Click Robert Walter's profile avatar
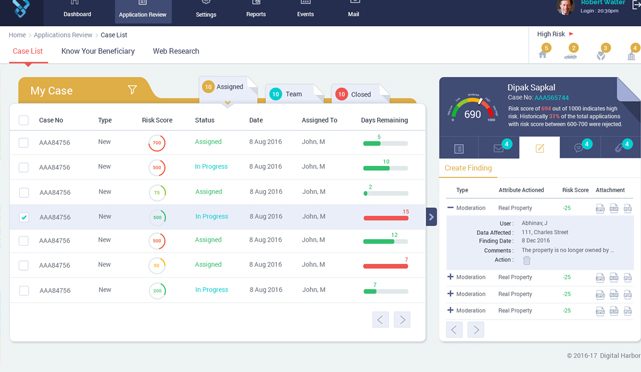This screenshot has width=641, height=372. [565, 7]
